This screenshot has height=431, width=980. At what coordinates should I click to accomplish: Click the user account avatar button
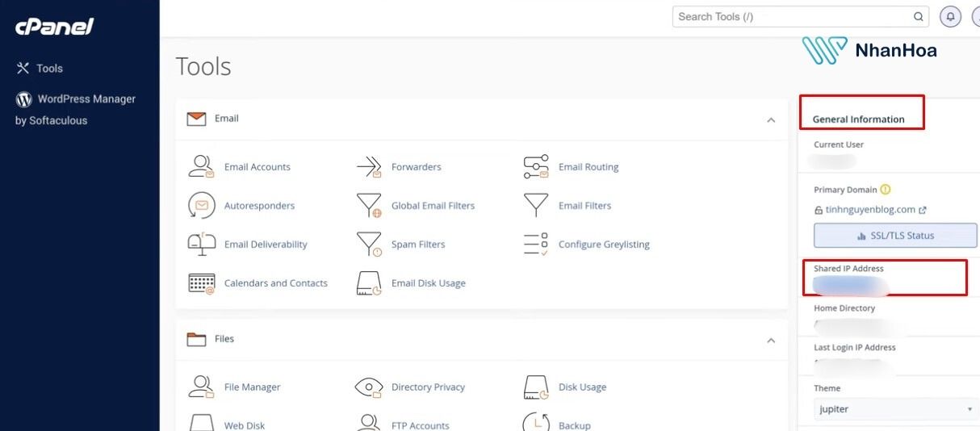click(974, 16)
